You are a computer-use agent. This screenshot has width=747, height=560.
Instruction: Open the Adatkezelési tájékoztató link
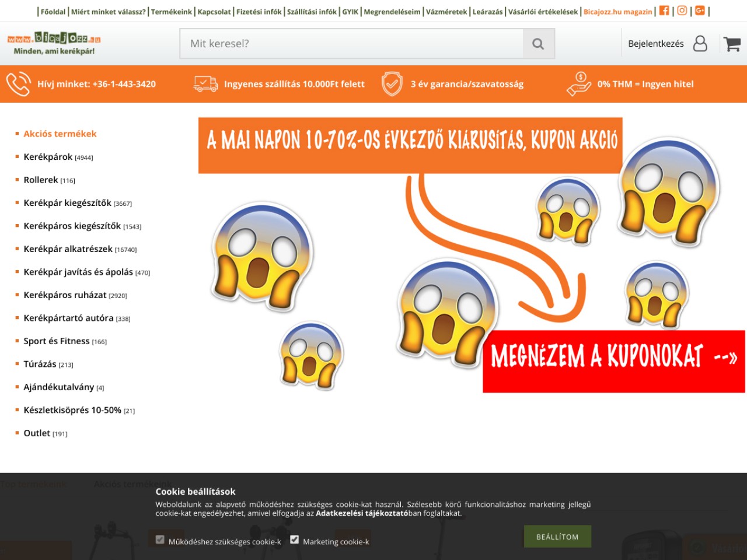[x=362, y=513]
